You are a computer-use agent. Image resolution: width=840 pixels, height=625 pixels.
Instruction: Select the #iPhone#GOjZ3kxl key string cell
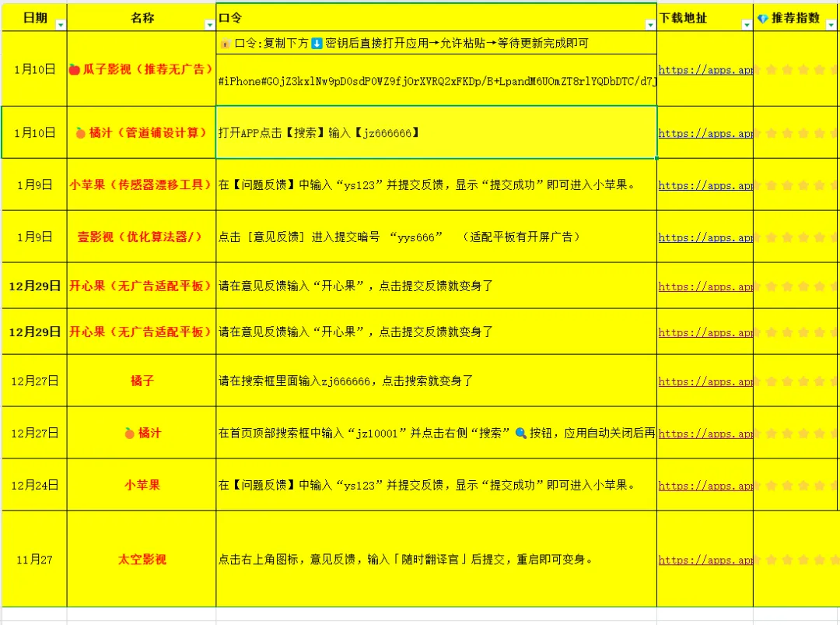click(436, 80)
